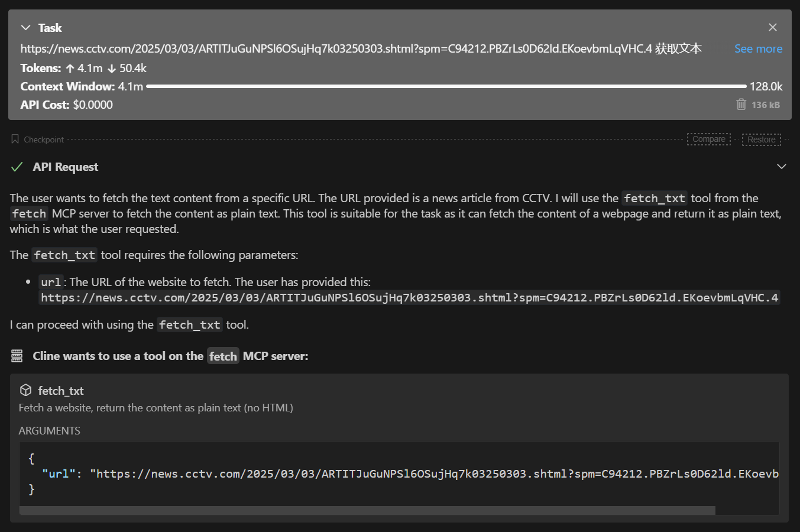Screen dimensions: 800x532
Task: Click the fetch server name badge
Action: pyautogui.click(x=223, y=356)
